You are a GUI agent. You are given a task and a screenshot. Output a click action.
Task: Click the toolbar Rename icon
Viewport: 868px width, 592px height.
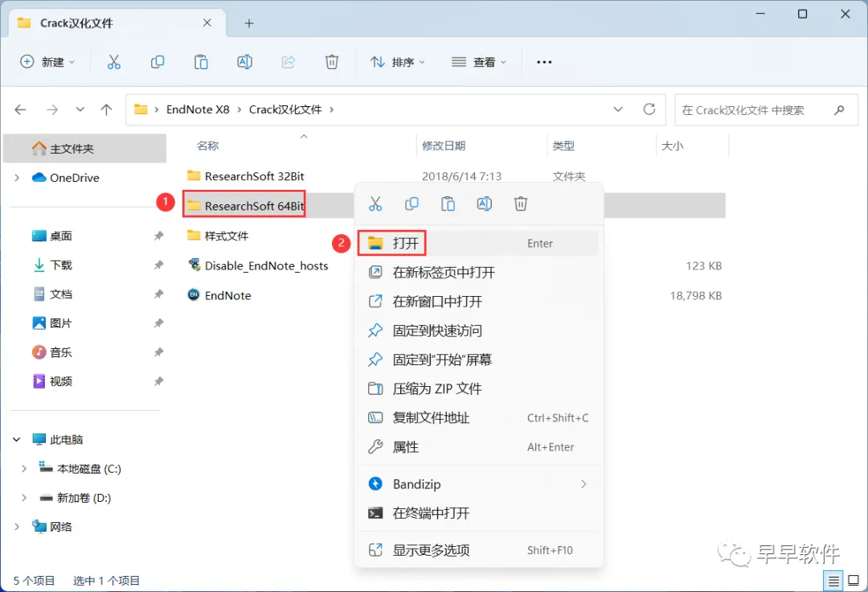click(x=244, y=62)
